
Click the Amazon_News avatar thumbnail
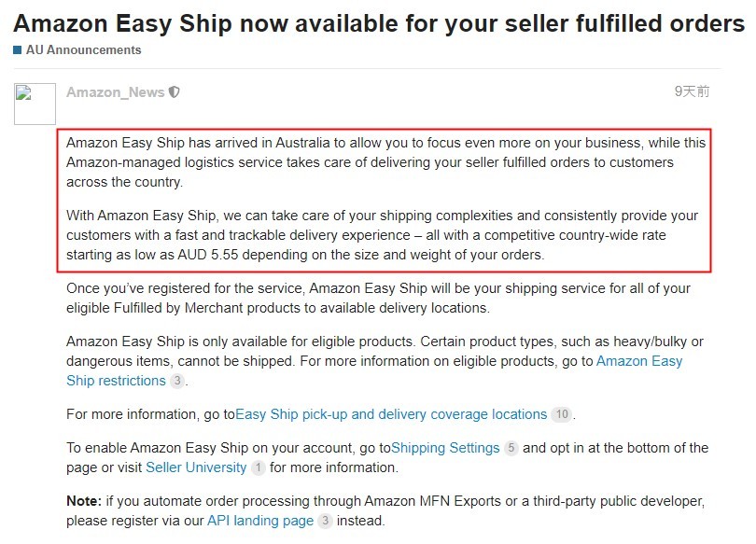[x=37, y=103]
